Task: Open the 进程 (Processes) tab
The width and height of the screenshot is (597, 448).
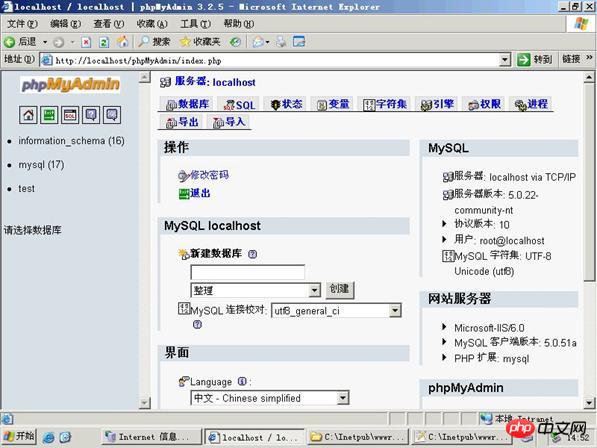Action: coord(531,104)
